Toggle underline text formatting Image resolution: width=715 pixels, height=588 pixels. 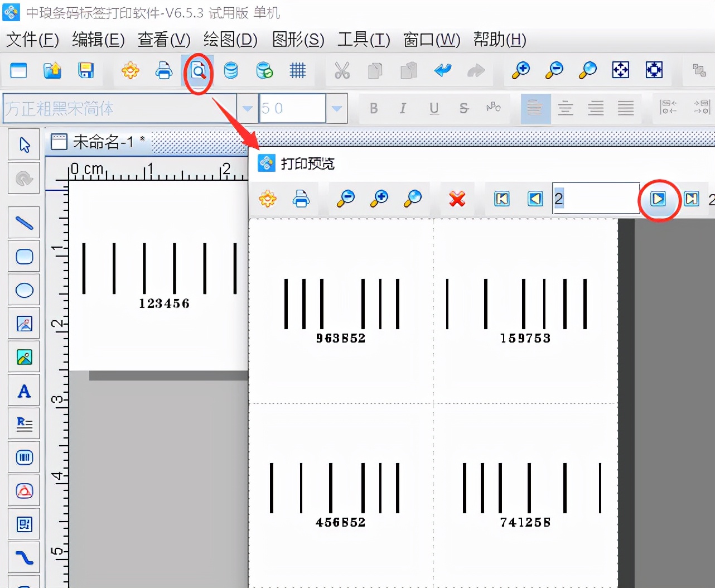click(433, 108)
